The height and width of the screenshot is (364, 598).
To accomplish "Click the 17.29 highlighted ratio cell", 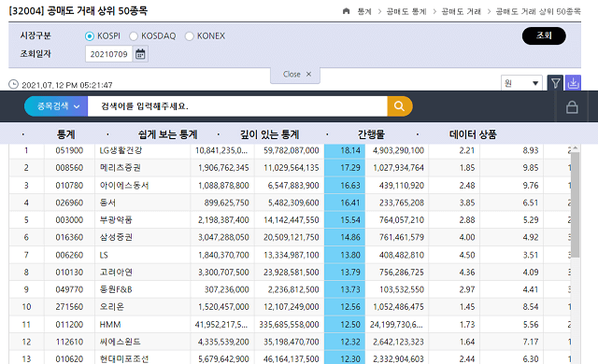I will (345, 167).
